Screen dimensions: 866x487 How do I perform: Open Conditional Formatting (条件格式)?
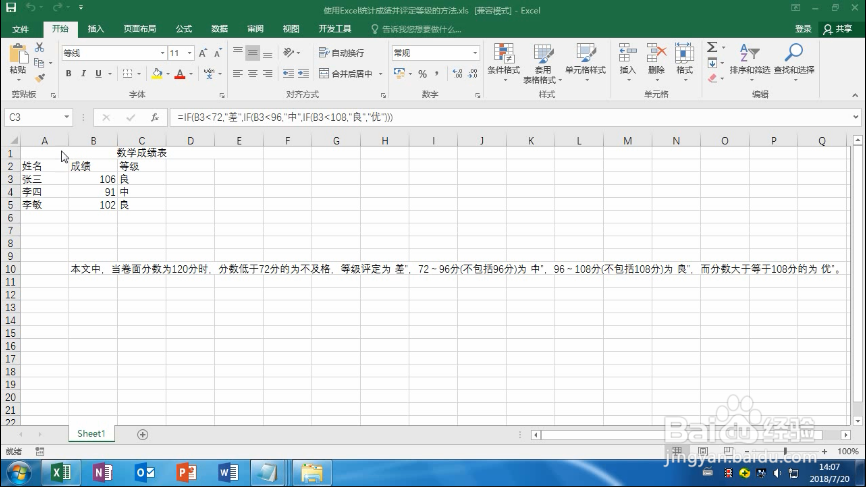pos(504,62)
